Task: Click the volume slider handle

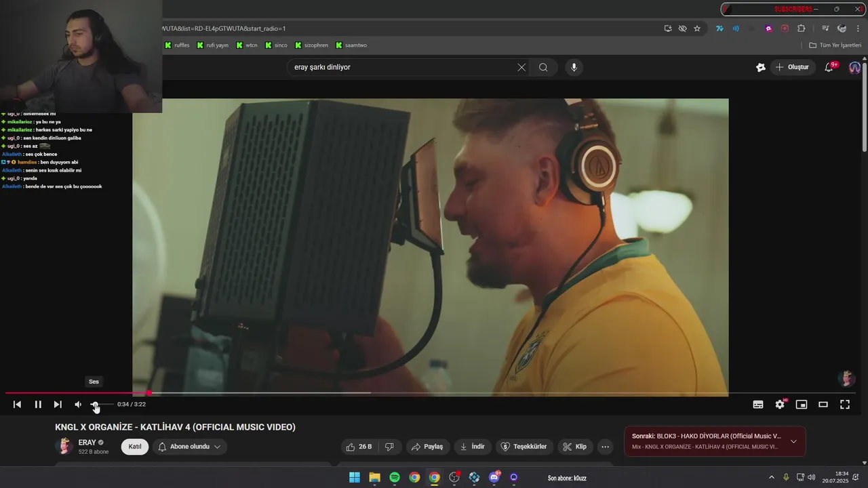Action: click(94, 405)
